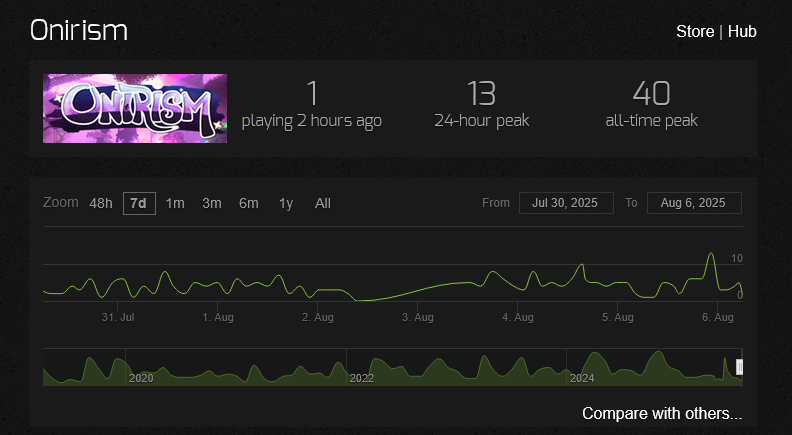Click the 2020 marker in the navigator timeline

(x=141, y=378)
